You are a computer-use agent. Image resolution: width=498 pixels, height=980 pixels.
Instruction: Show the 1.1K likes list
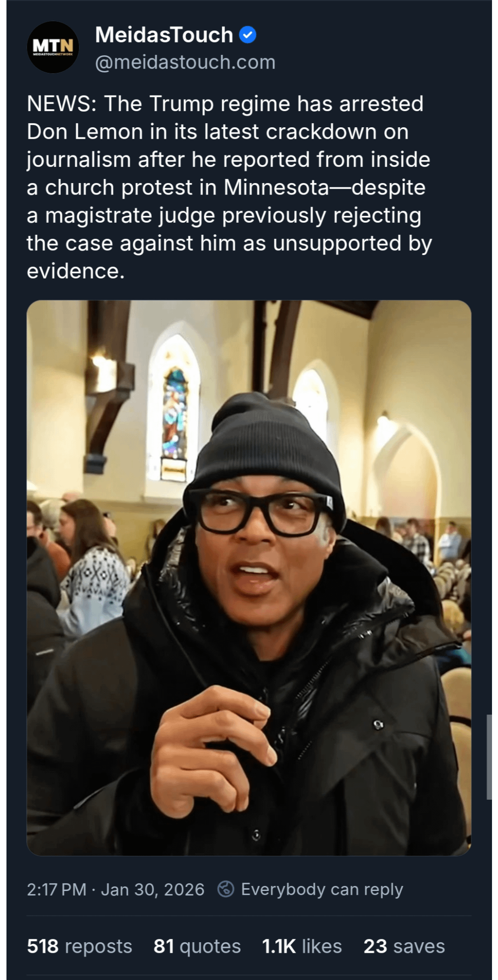pos(302,946)
